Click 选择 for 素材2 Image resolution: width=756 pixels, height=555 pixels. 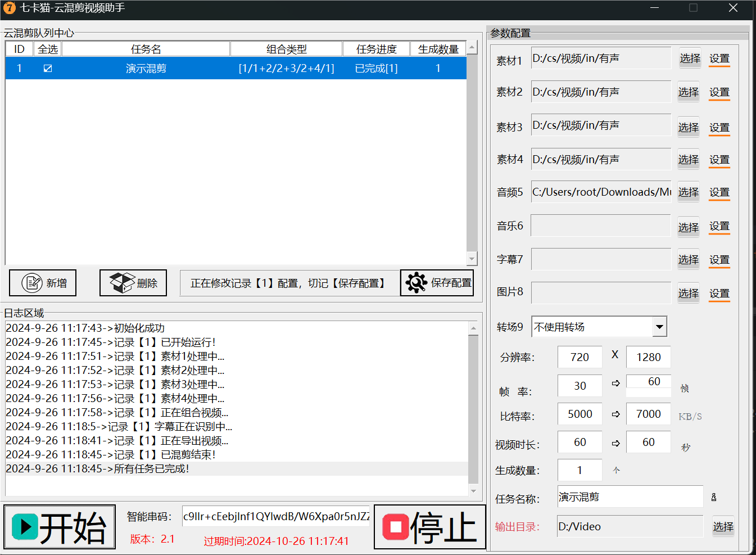(x=689, y=92)
